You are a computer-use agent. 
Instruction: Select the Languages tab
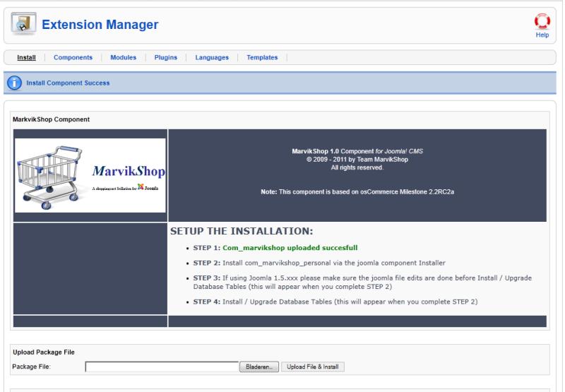pyautogui.click(x=212, y=57)
